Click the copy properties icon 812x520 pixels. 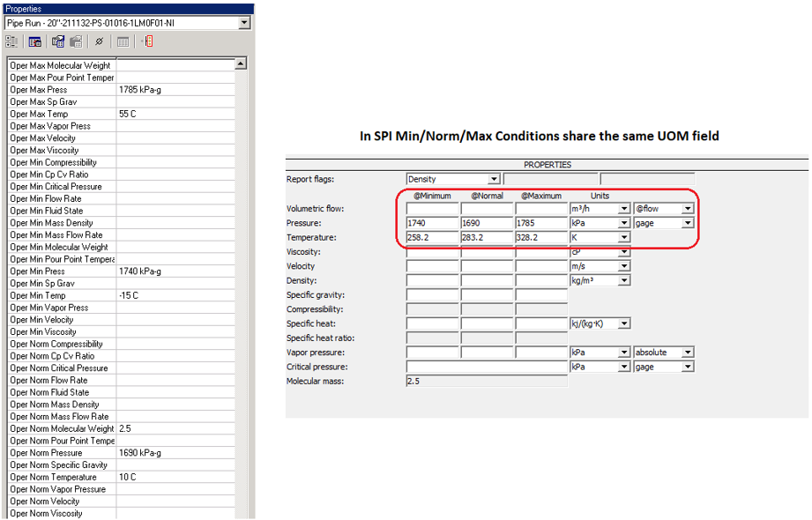(x=58, y=41)
